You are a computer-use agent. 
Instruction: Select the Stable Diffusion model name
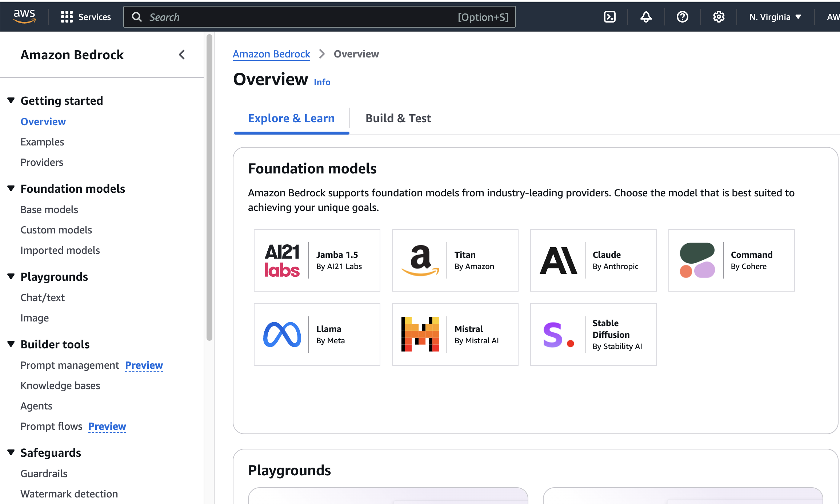[611, 329]
